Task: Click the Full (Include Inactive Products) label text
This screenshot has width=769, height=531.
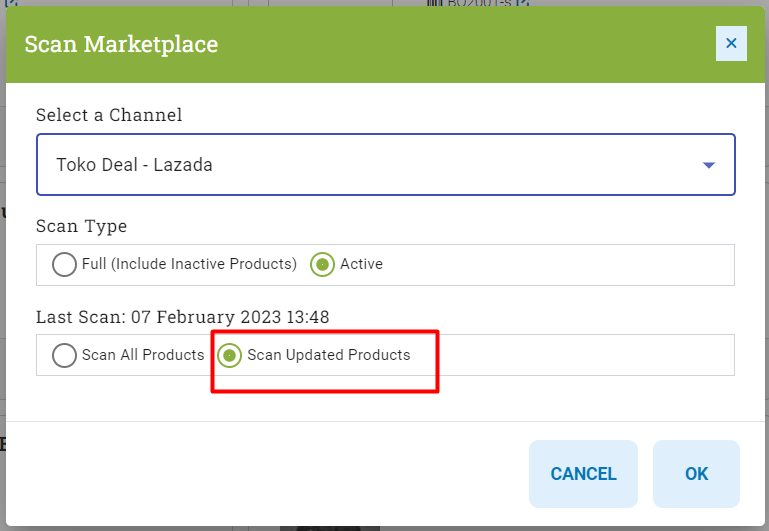Action: pos(190,265)
